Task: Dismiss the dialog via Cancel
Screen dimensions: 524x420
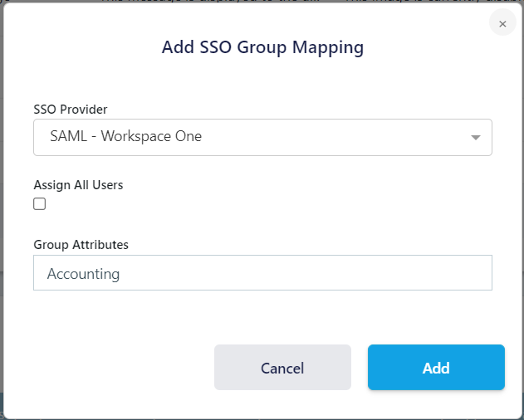Action: [282, 368]
